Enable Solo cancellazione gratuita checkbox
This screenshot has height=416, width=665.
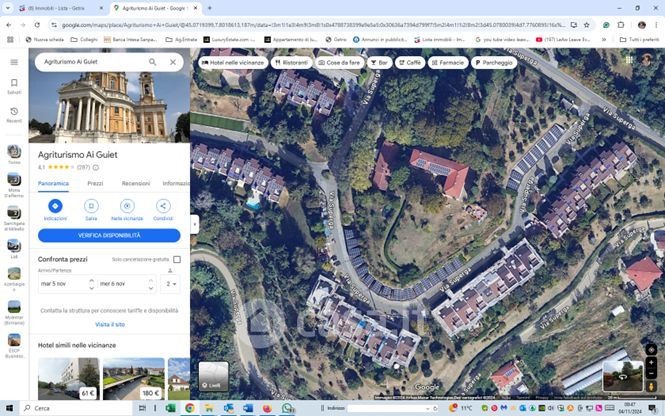tap(177, 259)
